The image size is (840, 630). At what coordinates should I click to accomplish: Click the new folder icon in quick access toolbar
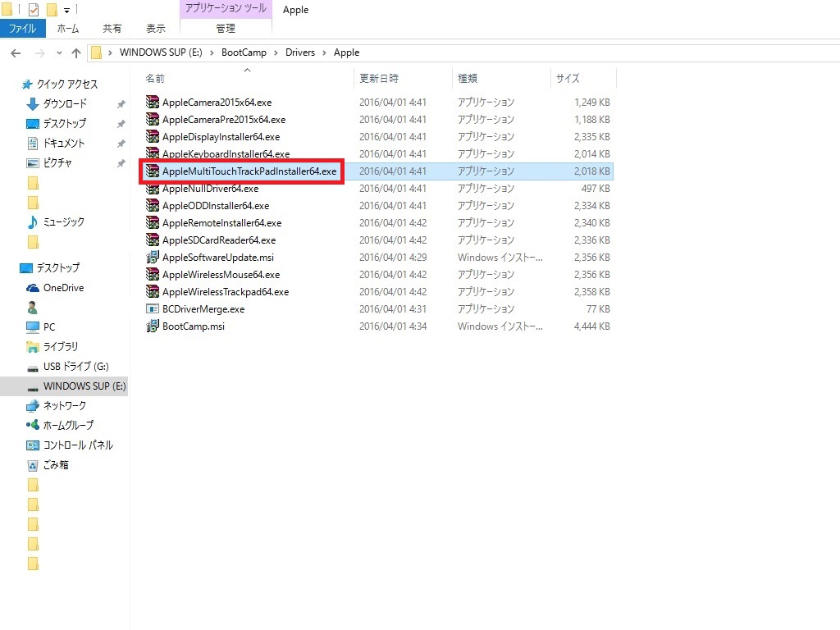click(x=52, y=10)
